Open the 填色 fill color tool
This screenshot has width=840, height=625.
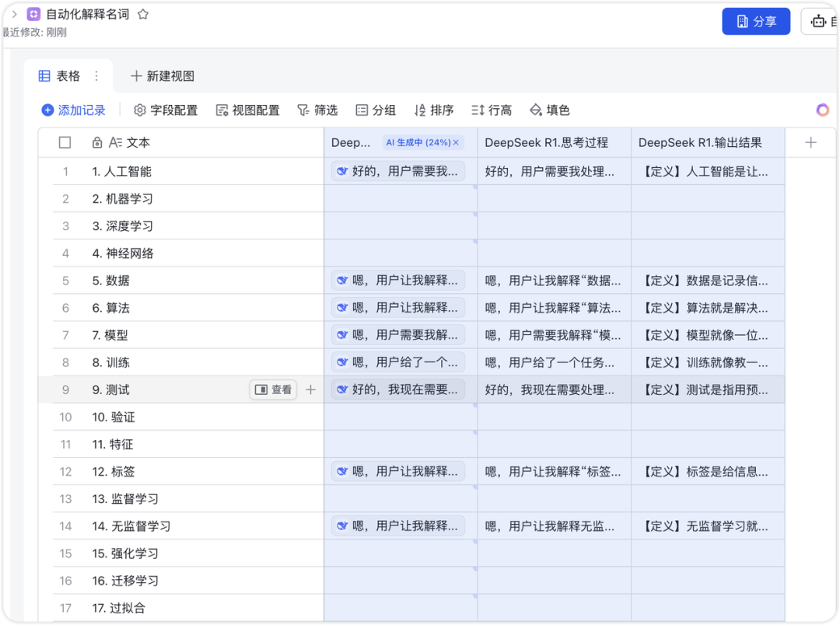[550, 110]
